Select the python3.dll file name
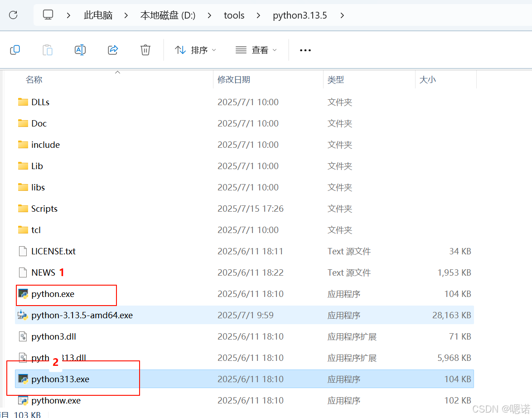Screen dimensions: 532x418 (x=53, y=337)
